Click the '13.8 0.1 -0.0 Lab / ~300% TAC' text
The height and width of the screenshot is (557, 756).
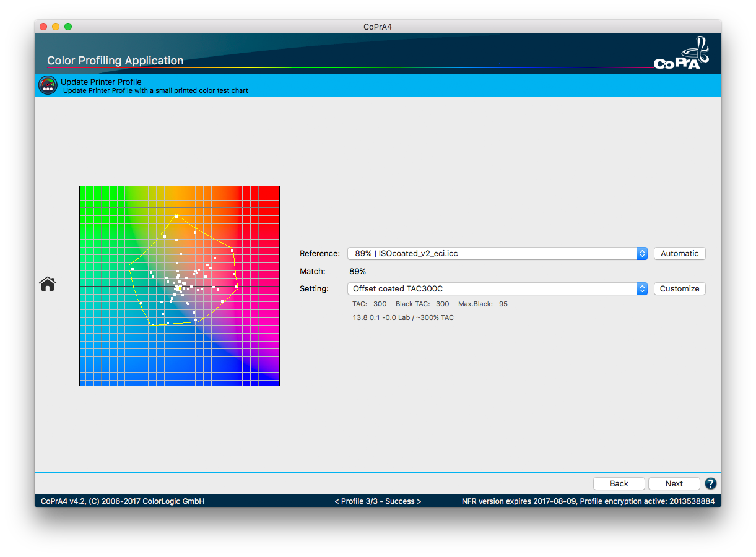coord(403,317)
